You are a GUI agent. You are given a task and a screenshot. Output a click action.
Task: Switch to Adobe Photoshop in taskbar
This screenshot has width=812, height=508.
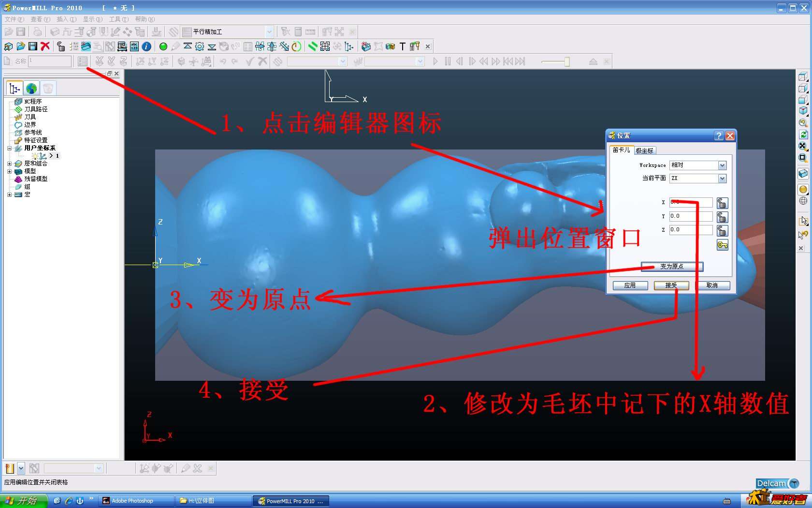[x=136, y=501]
